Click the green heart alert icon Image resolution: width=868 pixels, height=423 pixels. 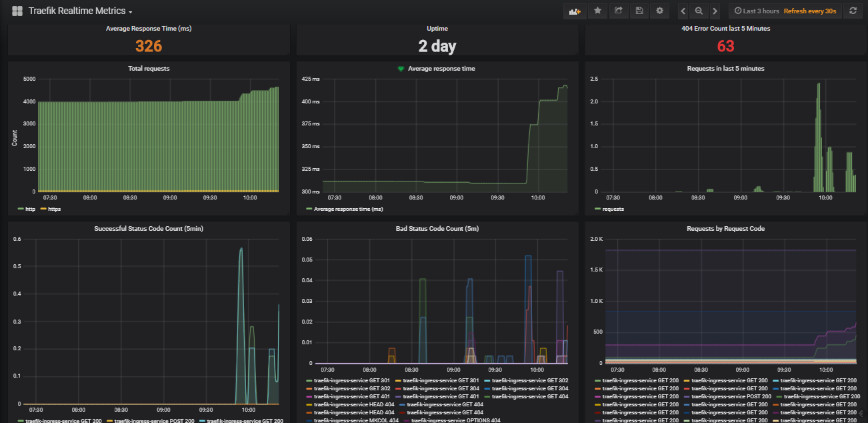point(401,69)
